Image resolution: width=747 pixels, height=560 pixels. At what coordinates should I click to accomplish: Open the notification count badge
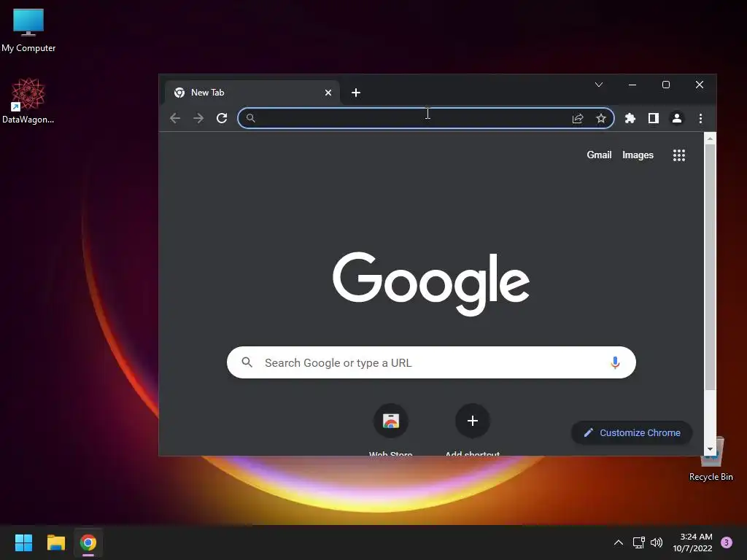coord(727,542)
